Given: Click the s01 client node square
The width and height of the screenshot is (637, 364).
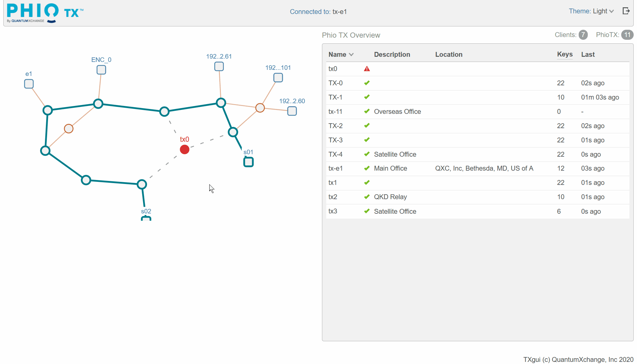Looking at the screenshot, I should [x=248, y=162].
